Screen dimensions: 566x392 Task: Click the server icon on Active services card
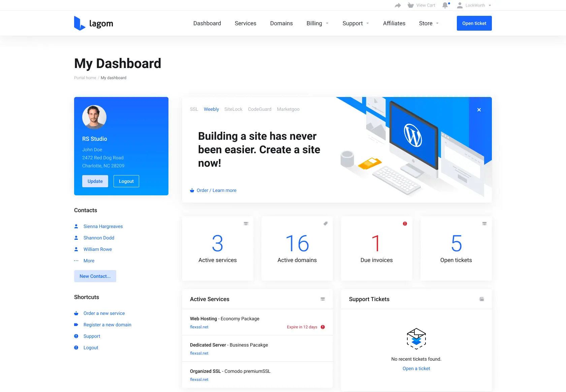click(246, 224)
